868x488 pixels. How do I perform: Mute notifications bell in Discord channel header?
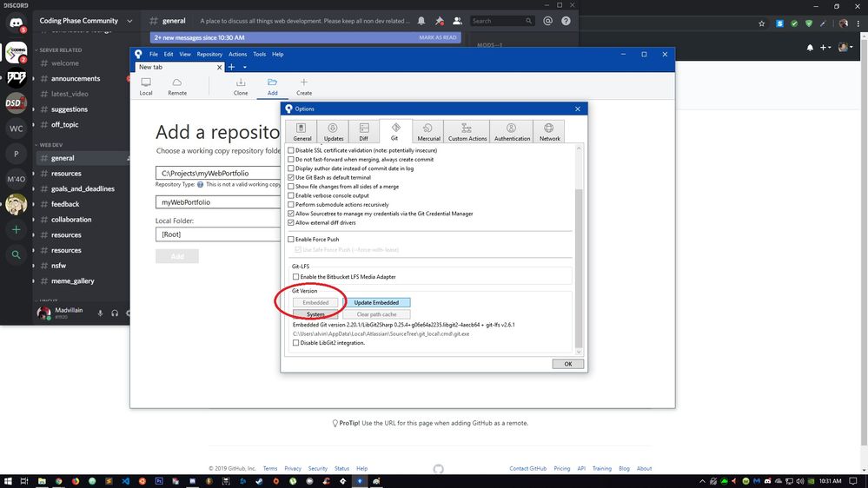click(x=421, y=21)
